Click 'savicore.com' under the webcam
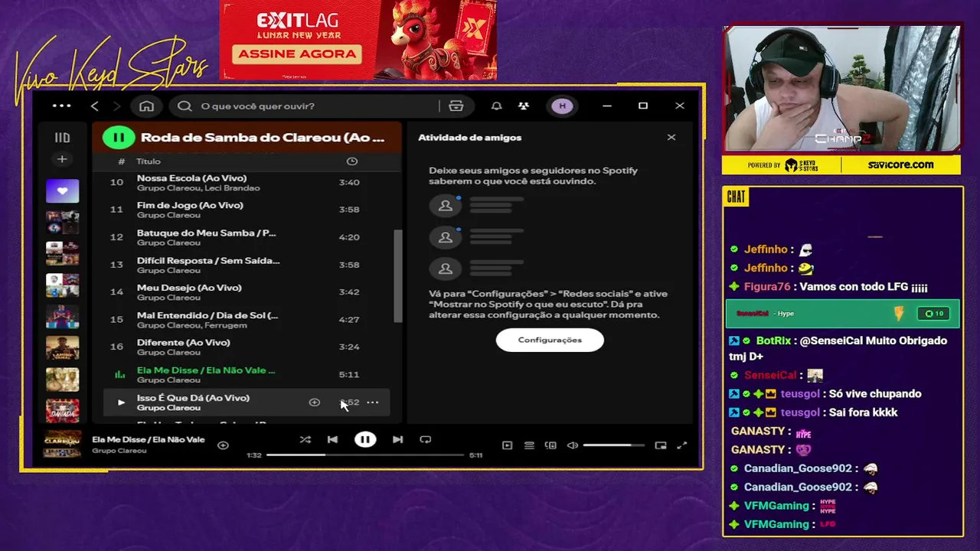The width and height of the screenshot is (980, 551). pos(900,165)
